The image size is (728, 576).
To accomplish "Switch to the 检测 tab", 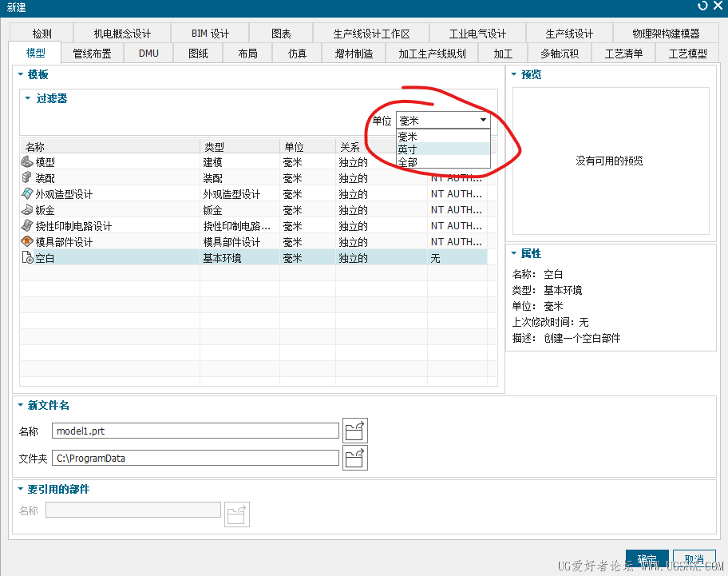I will 42,34.
